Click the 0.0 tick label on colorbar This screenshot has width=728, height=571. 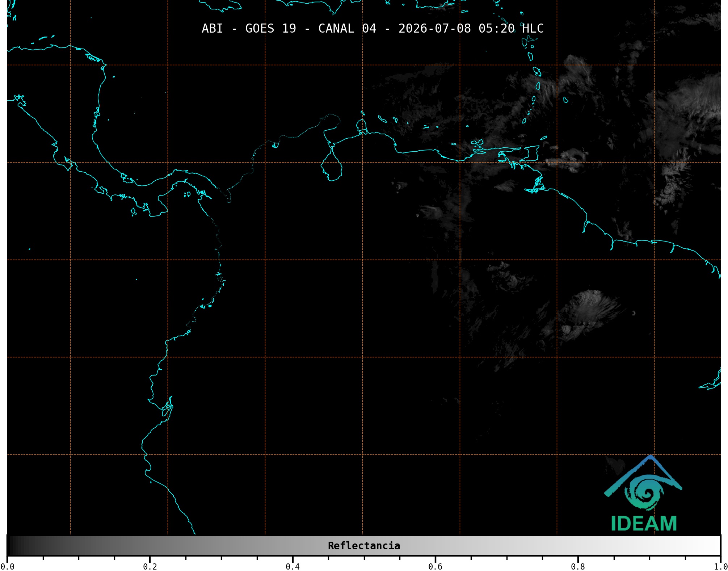[x=8, y=566]
